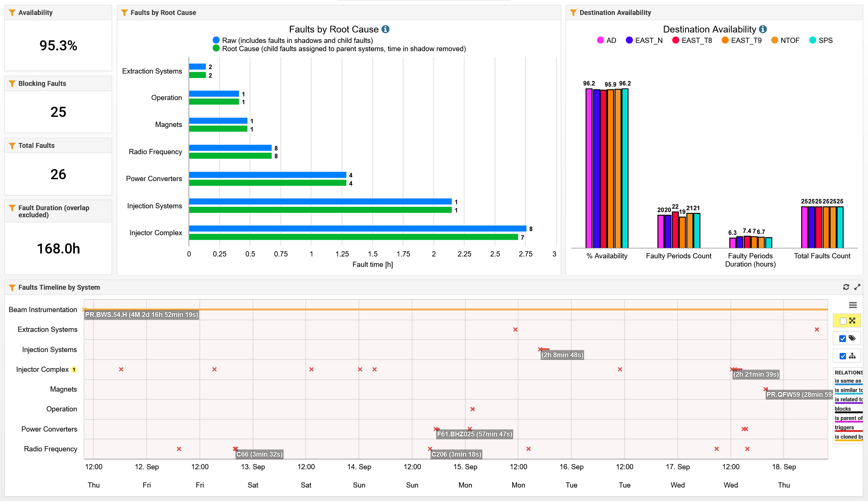Open the Destination Availability info icon
Screen dimensions: 868x501
[763, 29]
